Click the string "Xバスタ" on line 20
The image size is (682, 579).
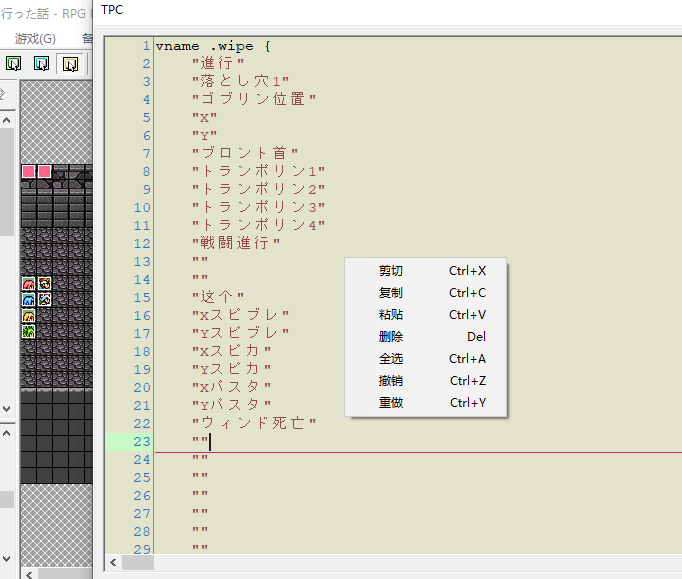231,387
